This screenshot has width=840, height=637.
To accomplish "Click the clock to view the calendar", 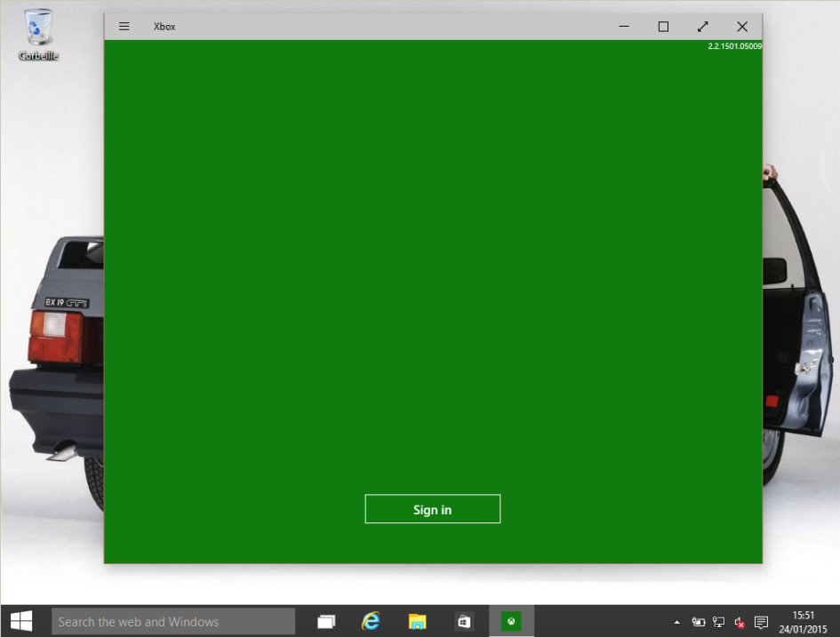I will click(x=803, y=622).
